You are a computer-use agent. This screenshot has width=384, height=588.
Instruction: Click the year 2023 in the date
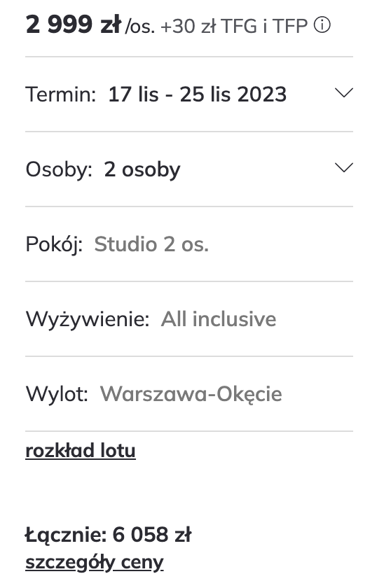(x=262, y=94)
